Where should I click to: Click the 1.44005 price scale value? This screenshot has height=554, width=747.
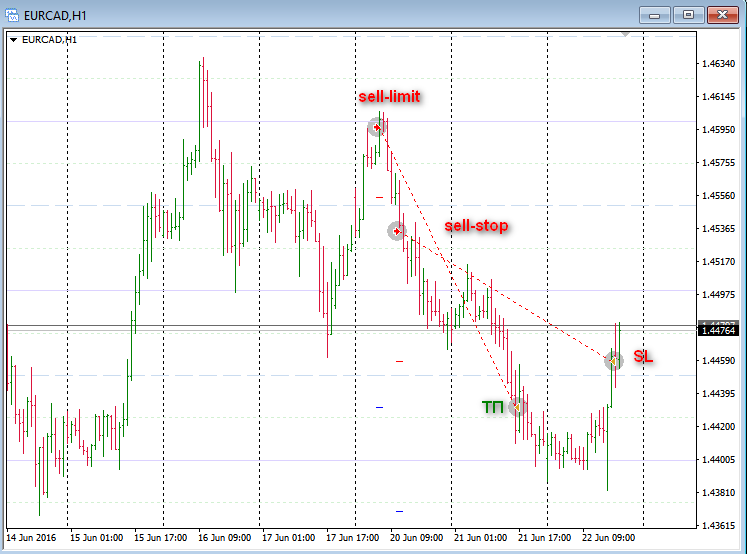[718, 460]
